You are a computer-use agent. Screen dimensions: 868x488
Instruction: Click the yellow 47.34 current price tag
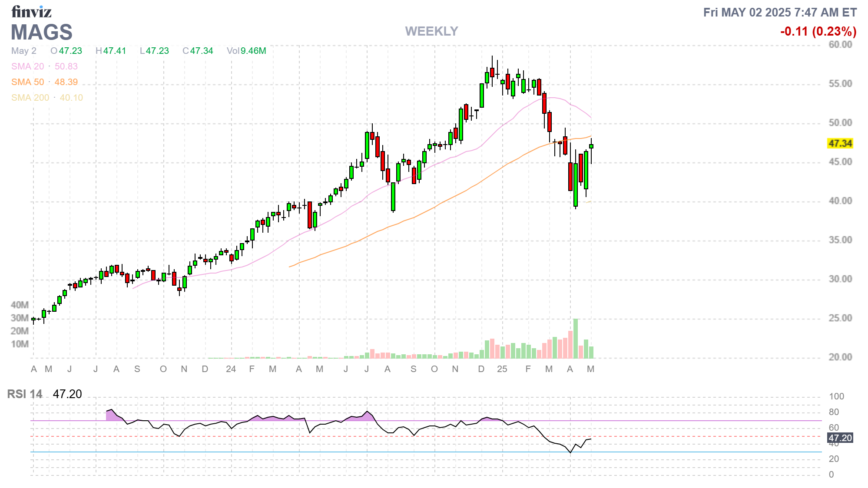[840, 144]
